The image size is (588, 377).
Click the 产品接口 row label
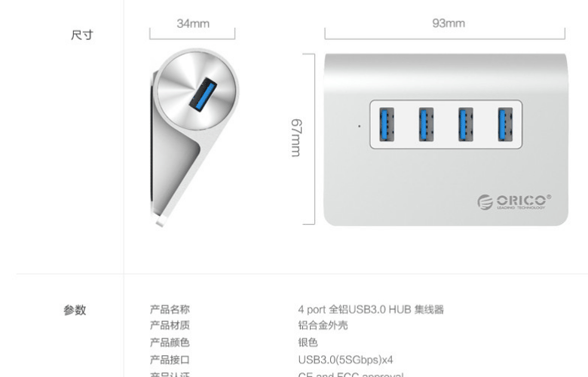pos(170,360)
